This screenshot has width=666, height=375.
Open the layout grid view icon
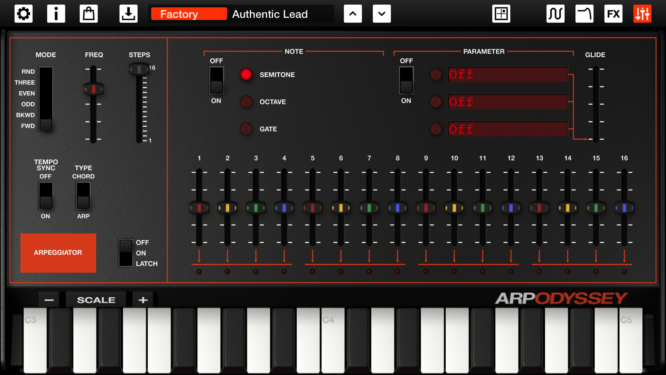501,14
